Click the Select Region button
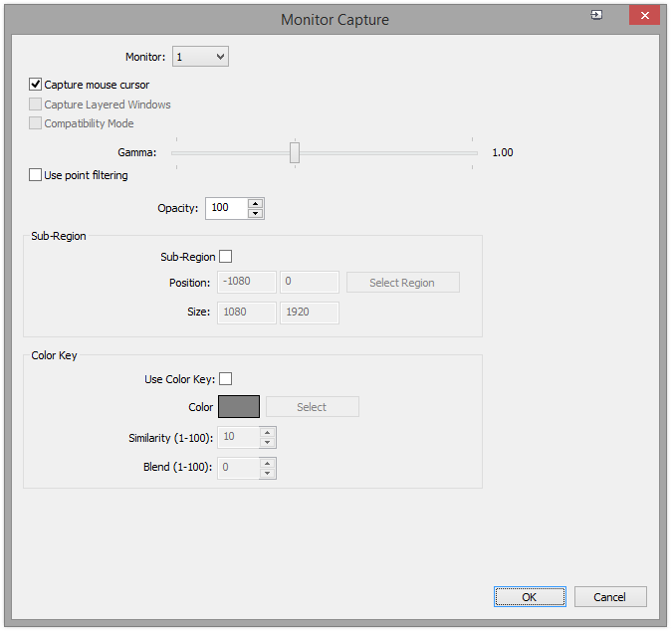This screenshot has height=631, width=672. pyautogui.click(x=403, y=283)
